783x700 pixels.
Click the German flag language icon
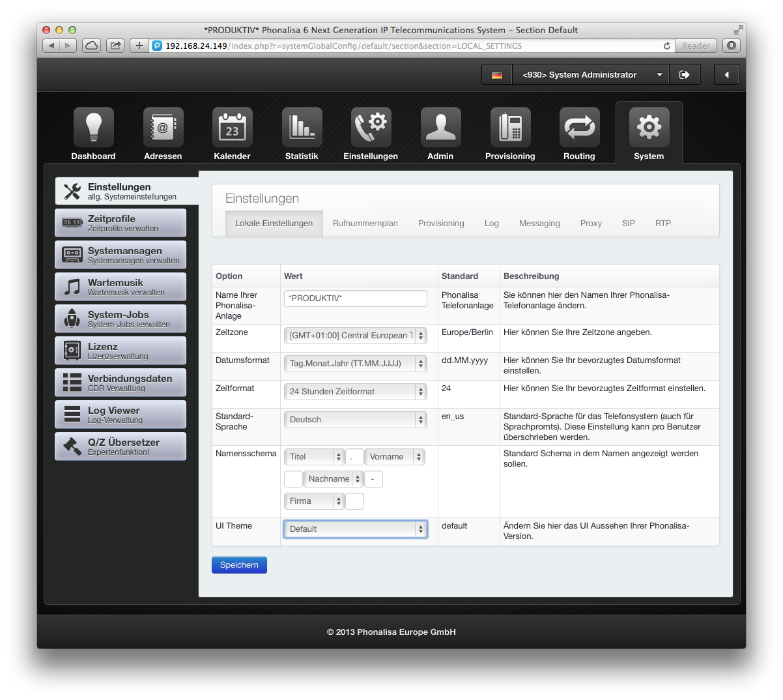497,75
